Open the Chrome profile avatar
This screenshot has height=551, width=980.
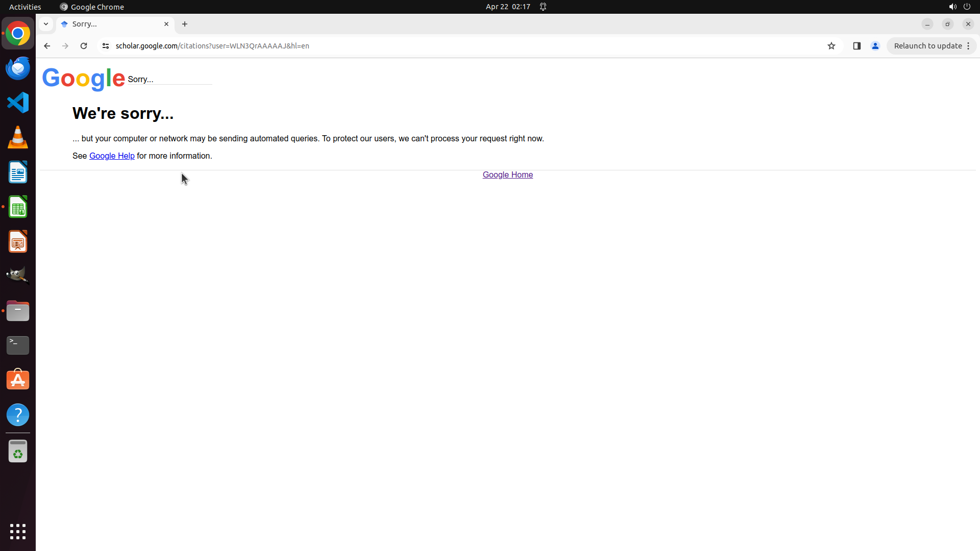875,46
